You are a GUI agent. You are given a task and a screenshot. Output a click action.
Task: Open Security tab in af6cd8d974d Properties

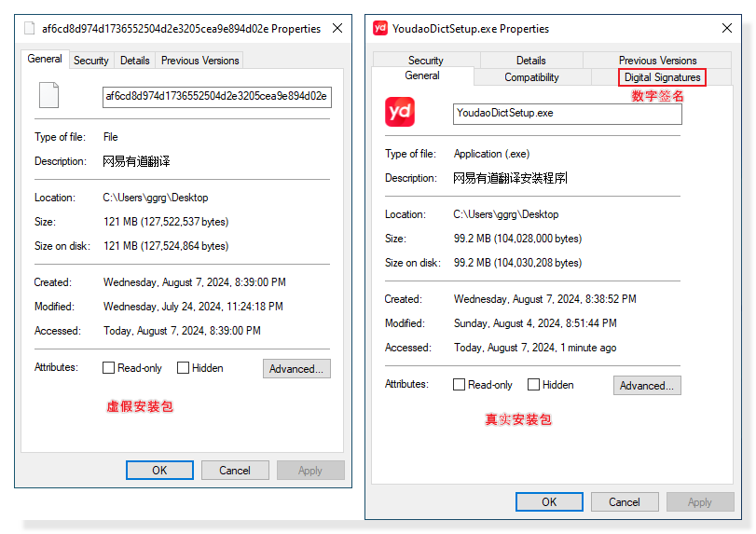tap(91, 61)
